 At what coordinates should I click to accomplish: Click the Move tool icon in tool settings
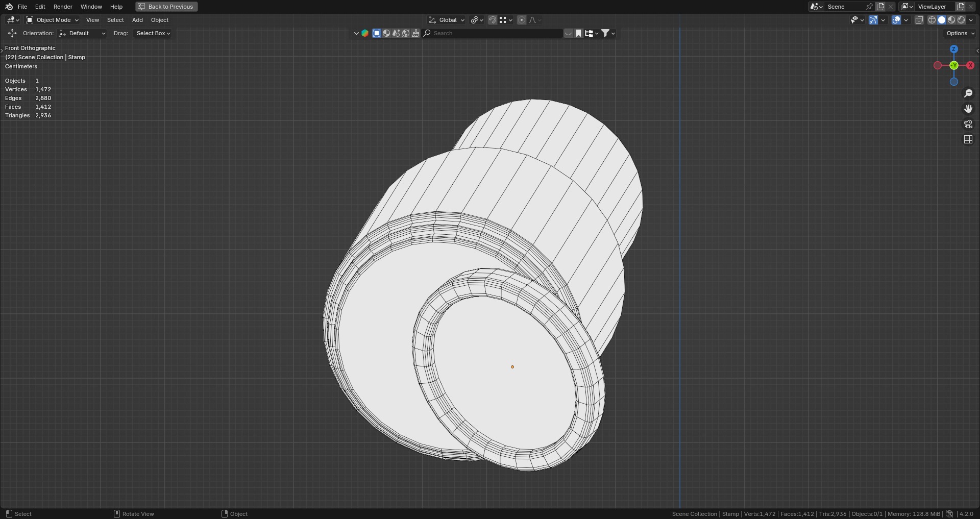point(12,33)
